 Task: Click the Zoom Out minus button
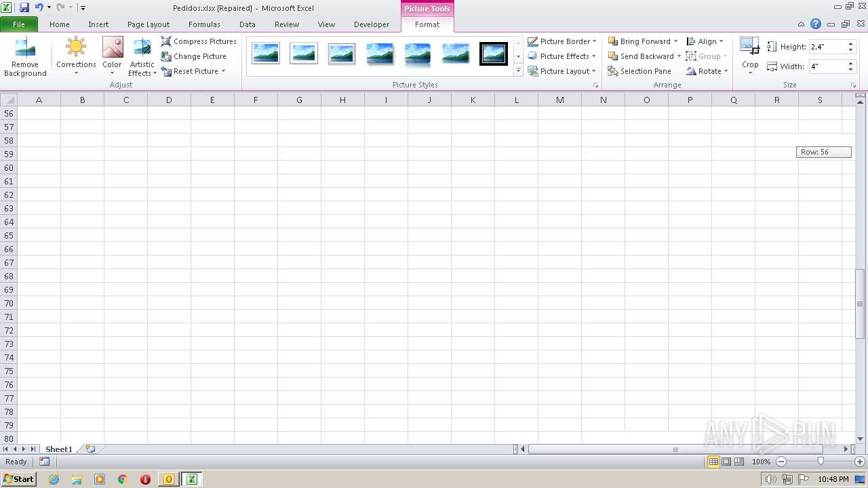point(781,462)
